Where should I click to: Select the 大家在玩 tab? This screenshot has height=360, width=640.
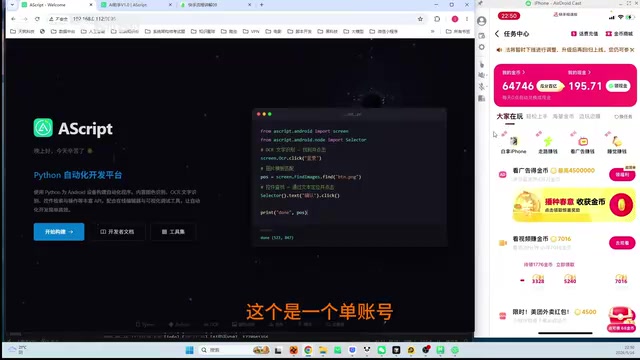pos(509,117)
